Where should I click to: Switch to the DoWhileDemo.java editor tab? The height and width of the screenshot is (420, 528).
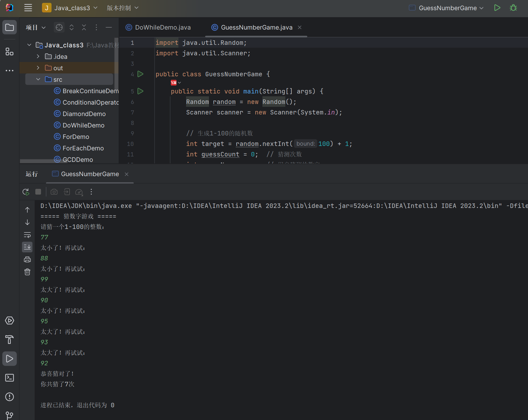click(163, 27)
